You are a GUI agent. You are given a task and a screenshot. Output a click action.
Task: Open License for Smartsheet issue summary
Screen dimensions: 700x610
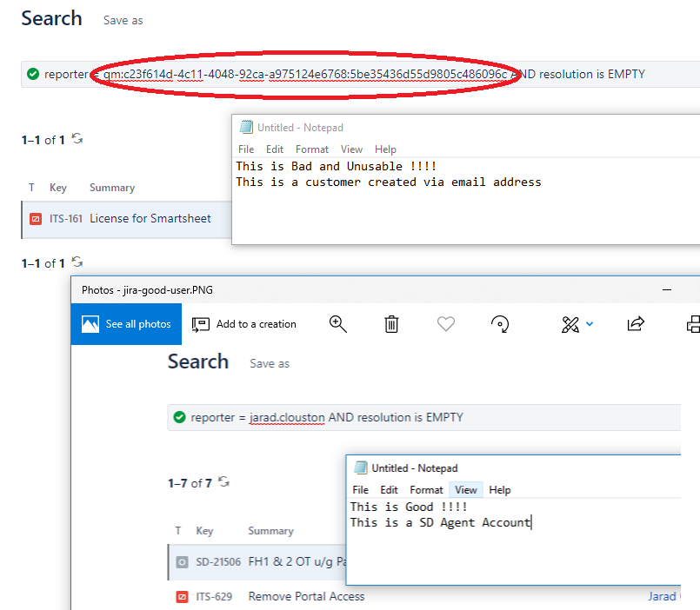[150, 218]
